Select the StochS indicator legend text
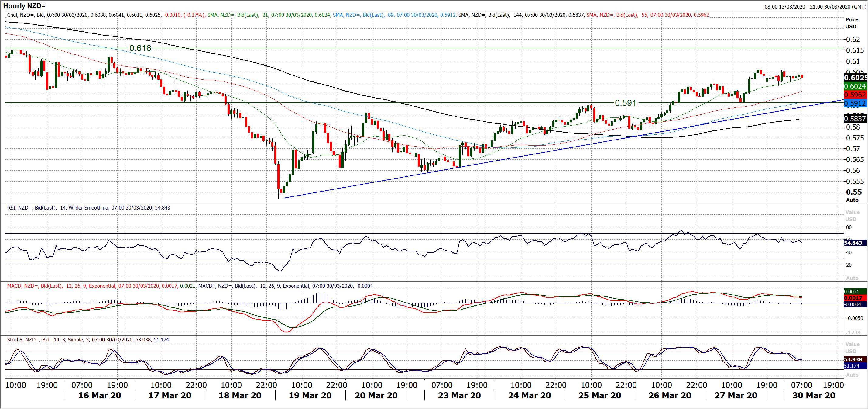Image resolution: width=868 pixels, height=409 pixels. (x=88, y=340)
